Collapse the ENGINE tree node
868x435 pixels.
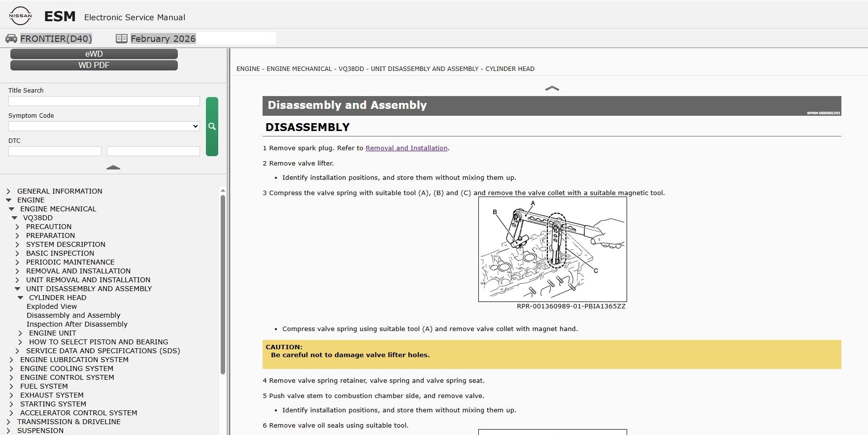[x=8, y=200]
